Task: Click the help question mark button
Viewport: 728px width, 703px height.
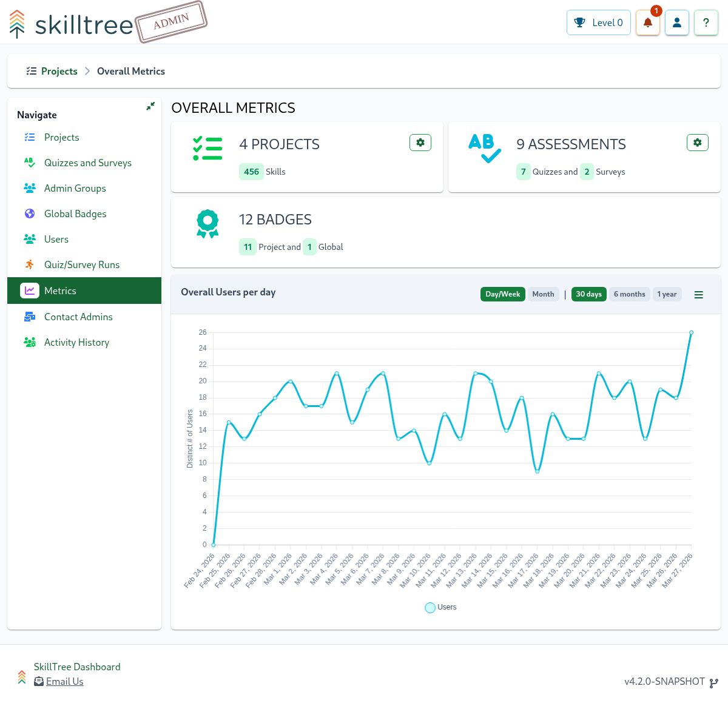Action: tap(706, 23)
